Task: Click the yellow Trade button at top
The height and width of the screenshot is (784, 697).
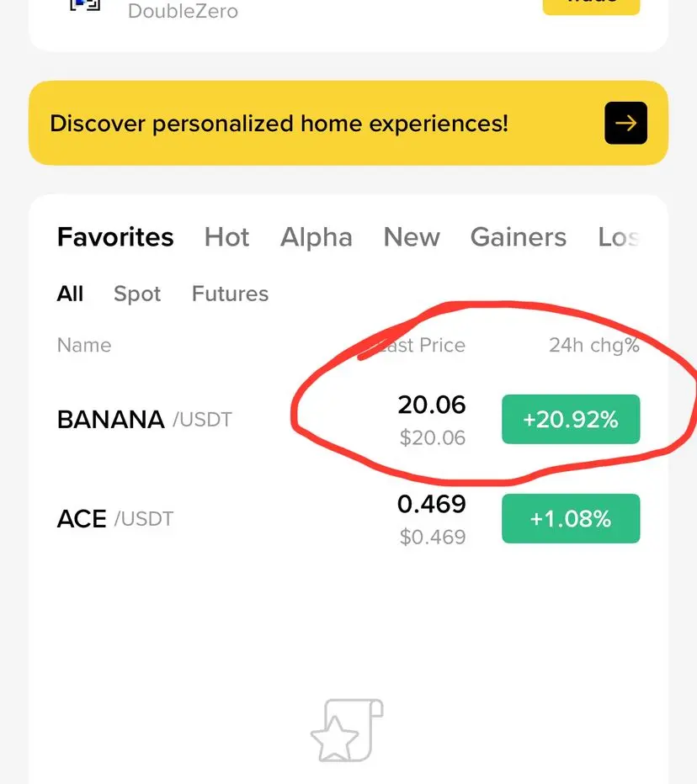Action: (x=591, y=6)
